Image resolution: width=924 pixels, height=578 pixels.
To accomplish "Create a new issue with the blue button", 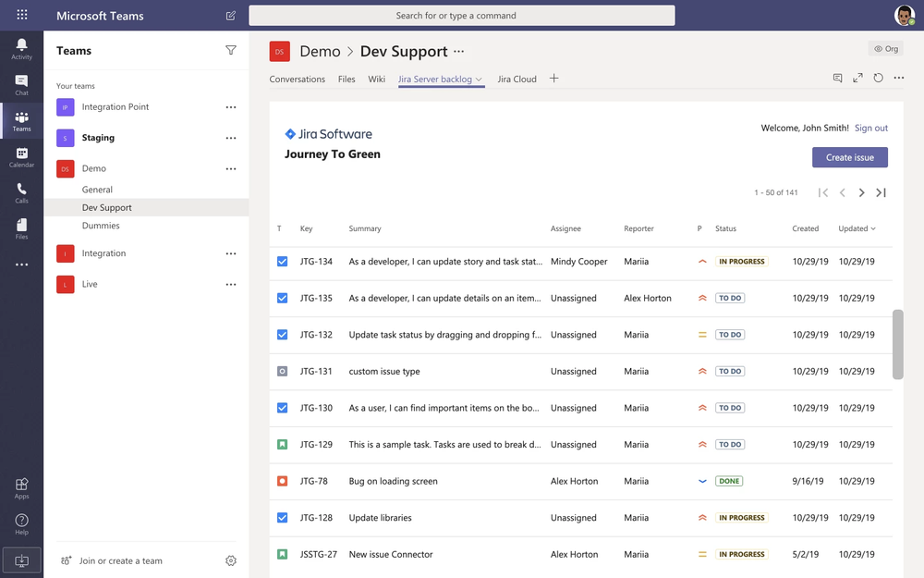I will coord(849,157).
